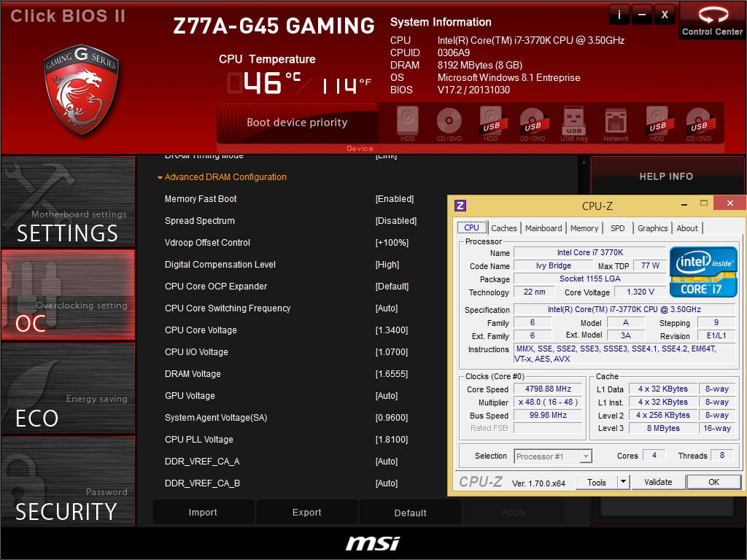
Task: Edit DRAM Voltage value [1.6555]
Action: pos(392,374)
